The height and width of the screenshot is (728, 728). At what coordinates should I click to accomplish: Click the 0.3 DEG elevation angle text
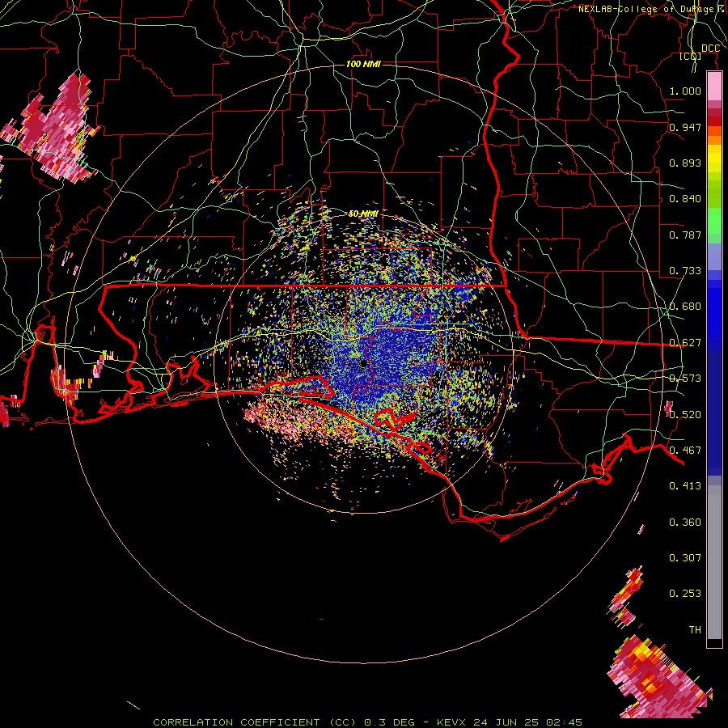(389, 722)
